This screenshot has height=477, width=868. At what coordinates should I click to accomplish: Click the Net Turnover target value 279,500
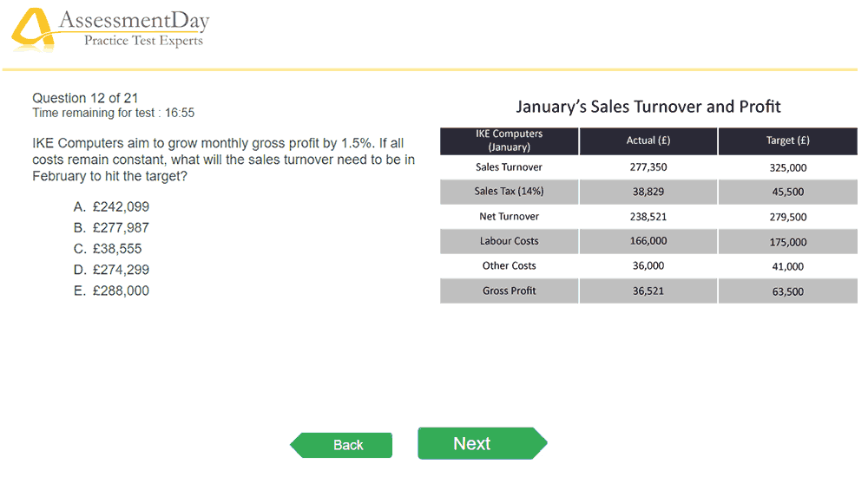[788, 217]
